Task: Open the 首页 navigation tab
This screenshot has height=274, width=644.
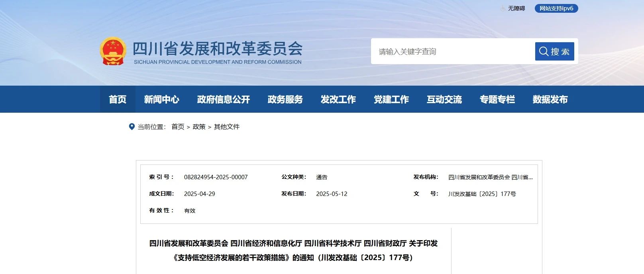Action: [118, 99]
